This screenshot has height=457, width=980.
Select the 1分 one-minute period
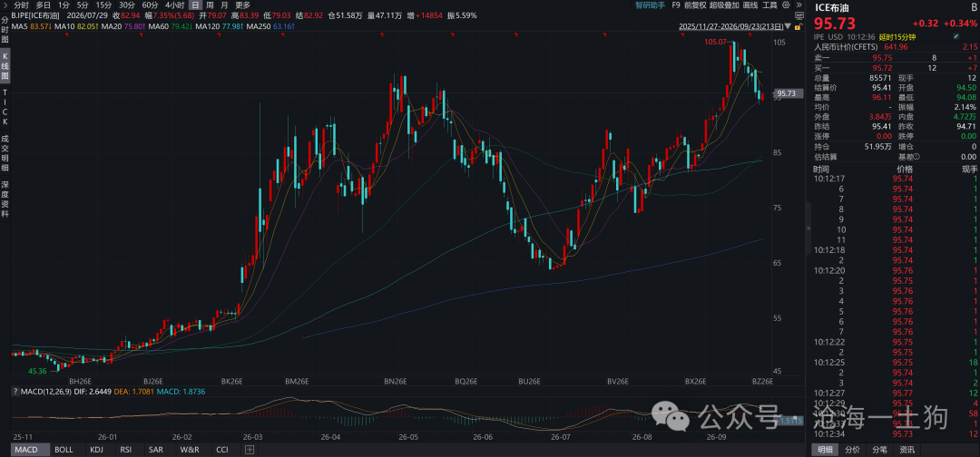coord(64,5)
